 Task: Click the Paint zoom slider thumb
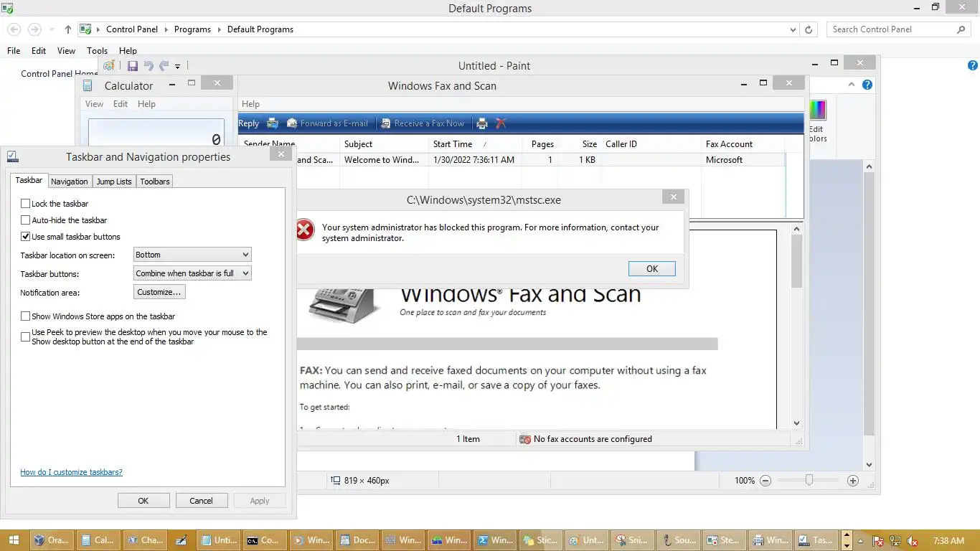[x=809, y=480]
